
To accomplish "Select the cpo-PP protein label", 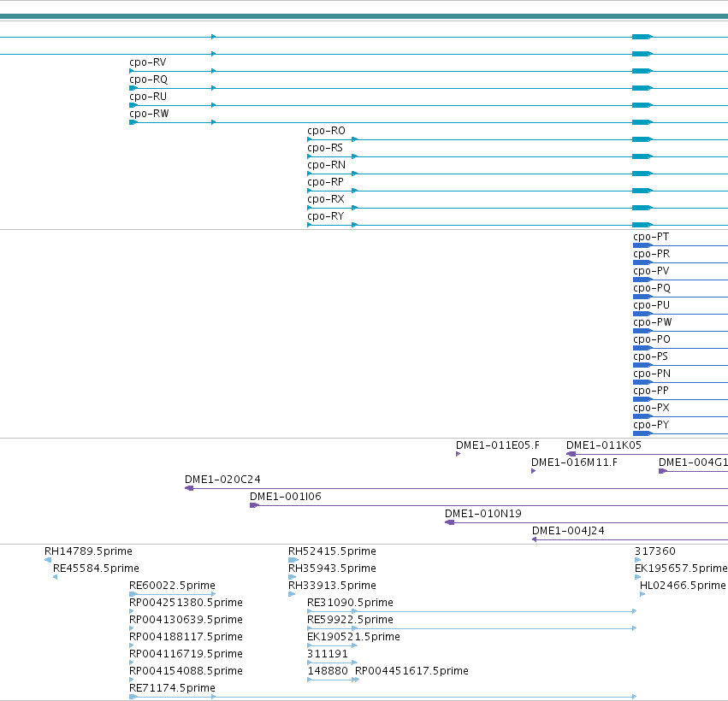I will [650, 392].
